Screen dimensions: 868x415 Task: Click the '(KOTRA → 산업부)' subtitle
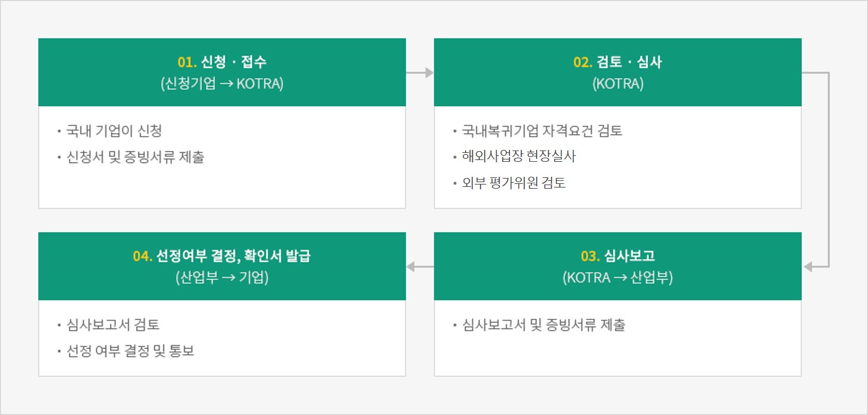(x=617, y=278)
